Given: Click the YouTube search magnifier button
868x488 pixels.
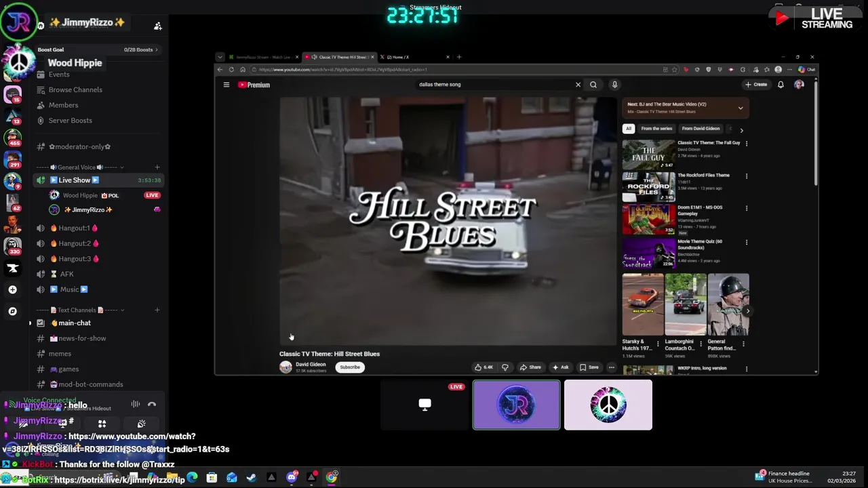Looking at the screenshot, I should (593, 85).
